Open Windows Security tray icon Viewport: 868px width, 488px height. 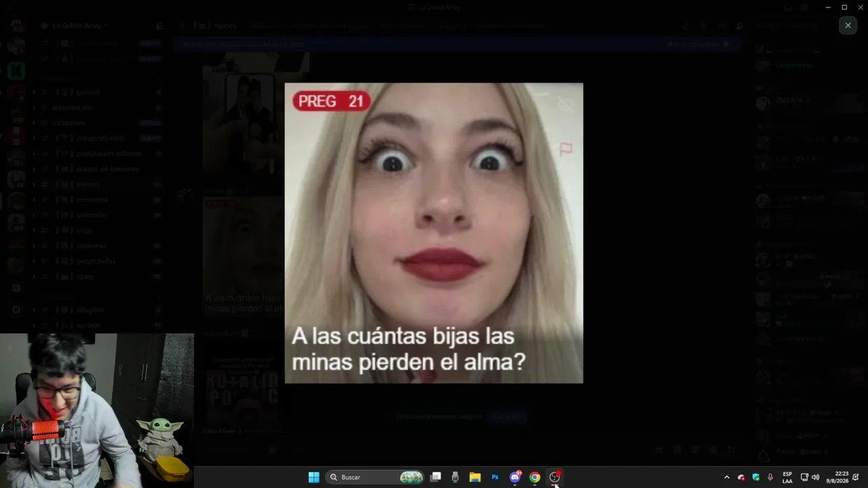[x=756, y=477]
